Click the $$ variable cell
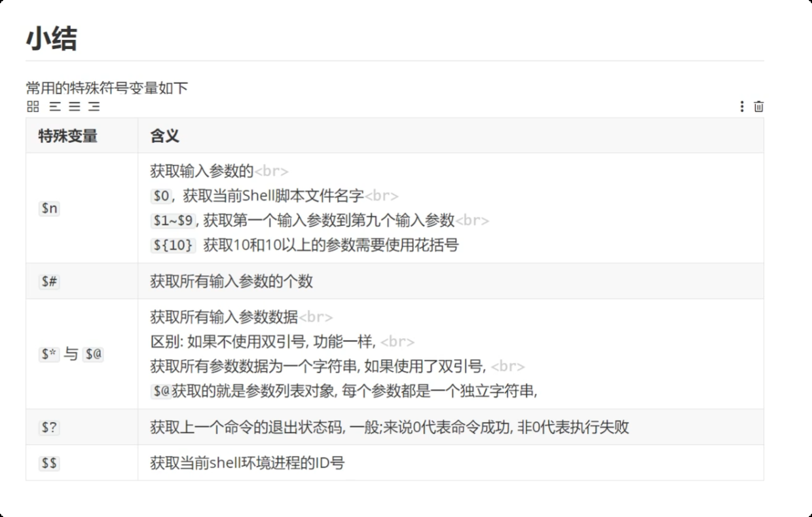This screenshot has width=812, height=517. point(82,463)
